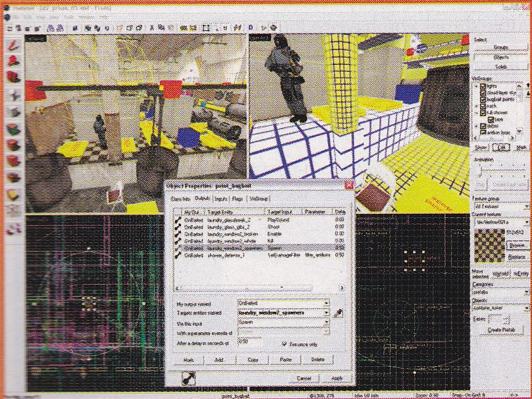Click the Hide Selected Objects toolbar icon

click(x=120, y=28)
